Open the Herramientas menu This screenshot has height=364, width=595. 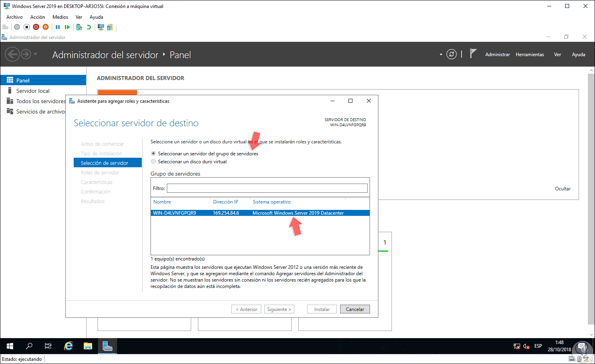(530, 55)
